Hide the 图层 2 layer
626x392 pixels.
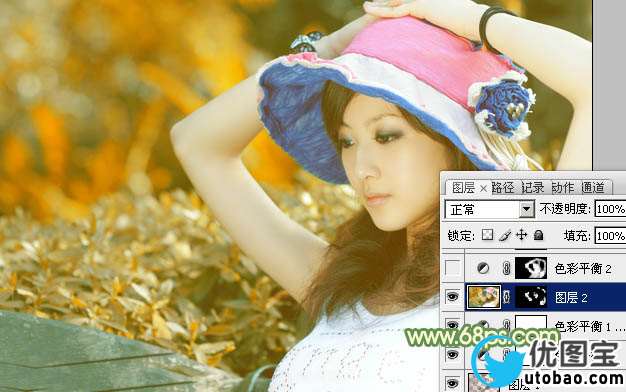pos(452,297)
